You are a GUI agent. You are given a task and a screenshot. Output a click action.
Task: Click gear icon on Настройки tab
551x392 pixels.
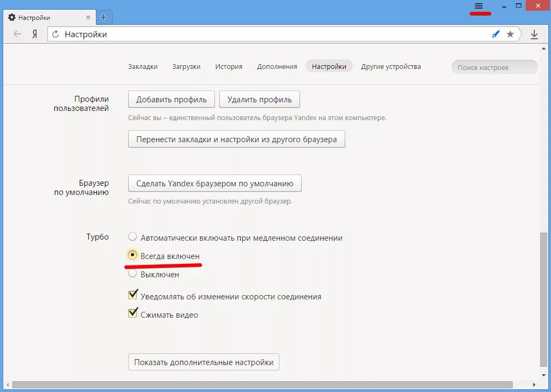click(x=12, y=17)
